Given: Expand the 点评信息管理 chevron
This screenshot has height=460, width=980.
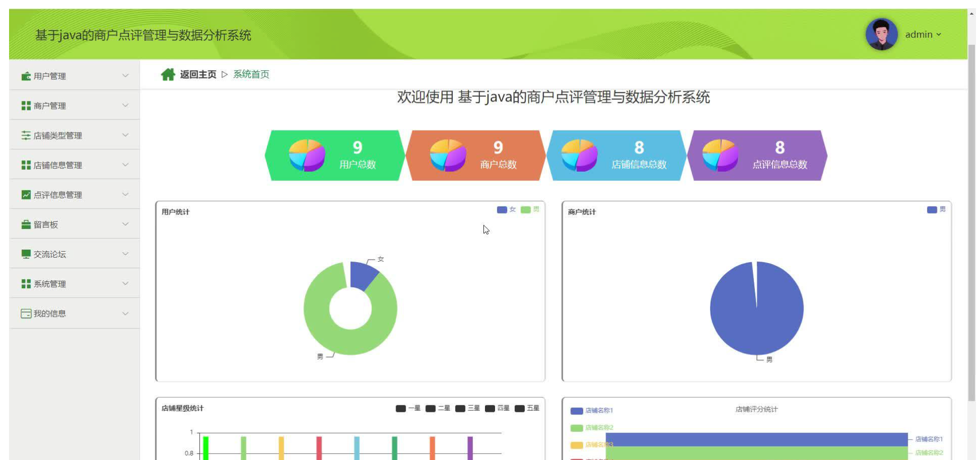Looking at the screenshot, I should (x=125, y=194).
